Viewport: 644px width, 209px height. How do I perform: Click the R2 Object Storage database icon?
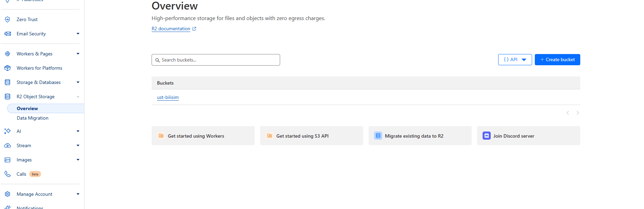7,97
